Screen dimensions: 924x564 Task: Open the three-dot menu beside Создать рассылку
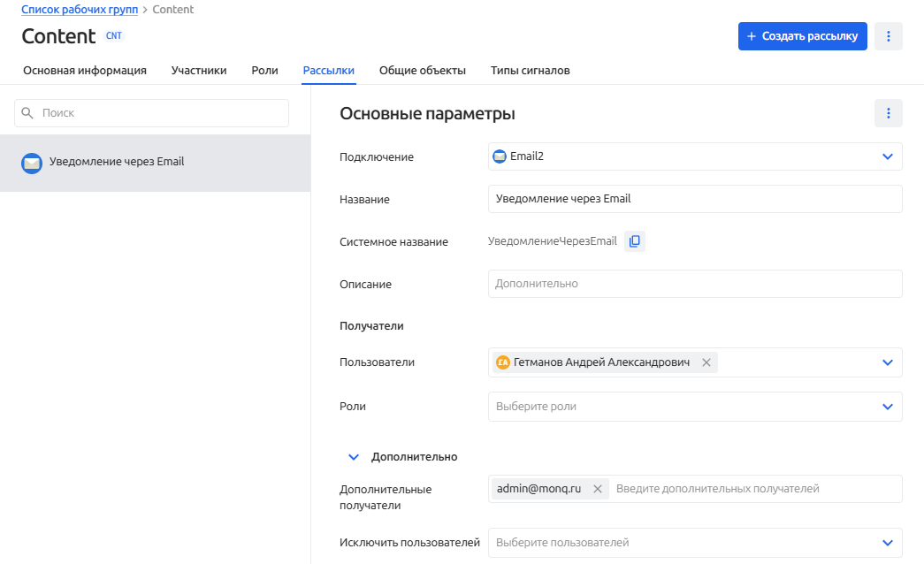tap(888, 36)
